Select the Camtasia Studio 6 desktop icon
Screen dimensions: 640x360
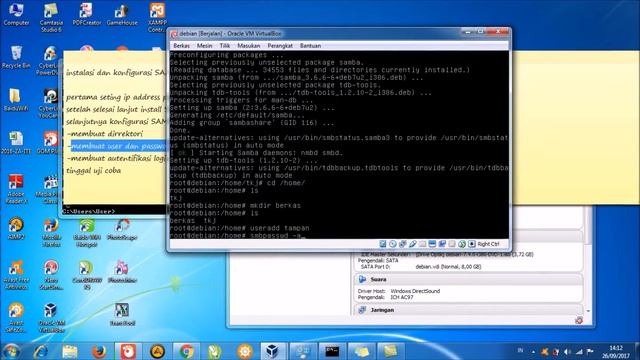51,18
